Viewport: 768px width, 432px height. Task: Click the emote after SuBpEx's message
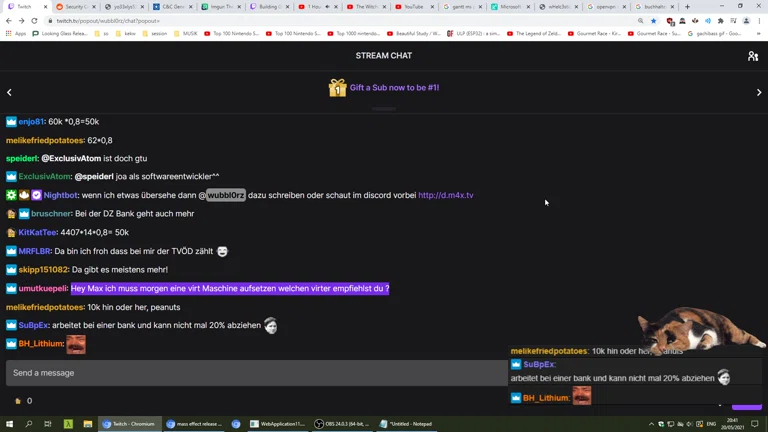pyautogui.click(x=270, y=326)
